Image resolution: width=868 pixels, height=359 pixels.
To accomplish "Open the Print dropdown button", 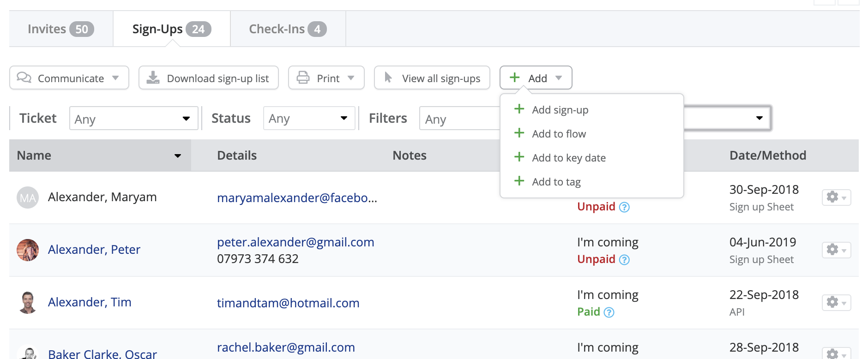I will tap(326, 78).
